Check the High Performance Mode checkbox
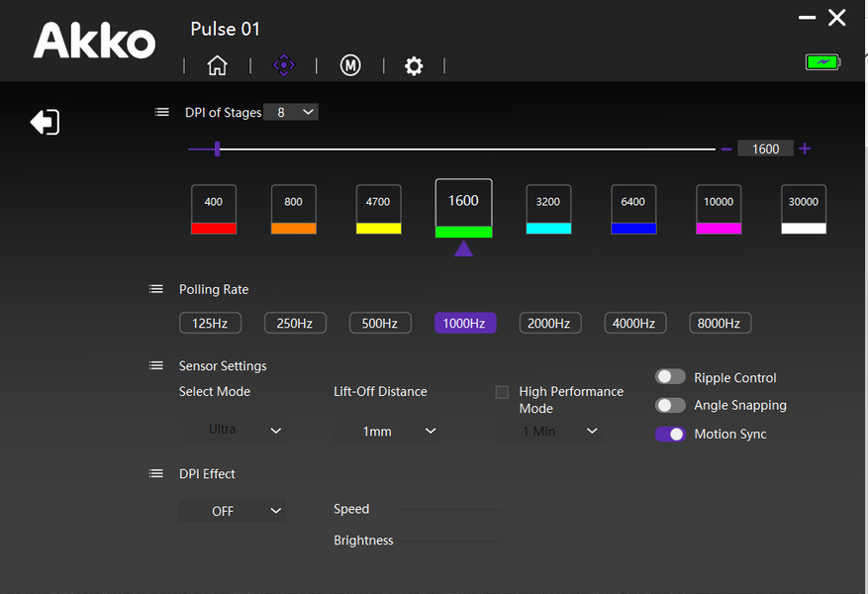The height and width of the screenshot is (594, 868). click(502, 392)
